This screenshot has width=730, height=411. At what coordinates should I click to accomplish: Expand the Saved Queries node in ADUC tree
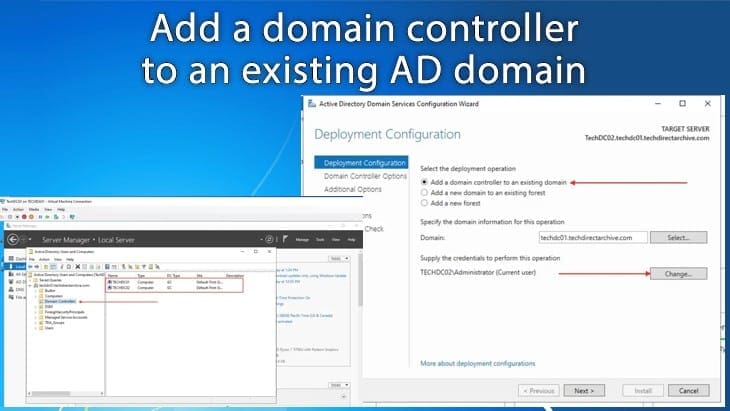pyautogui.click(x=30, y=280)
